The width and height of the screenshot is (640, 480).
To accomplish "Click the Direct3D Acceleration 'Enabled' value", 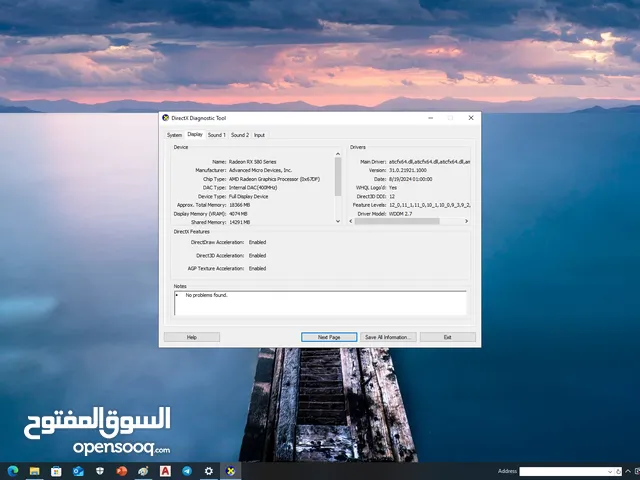I will 258,256.
